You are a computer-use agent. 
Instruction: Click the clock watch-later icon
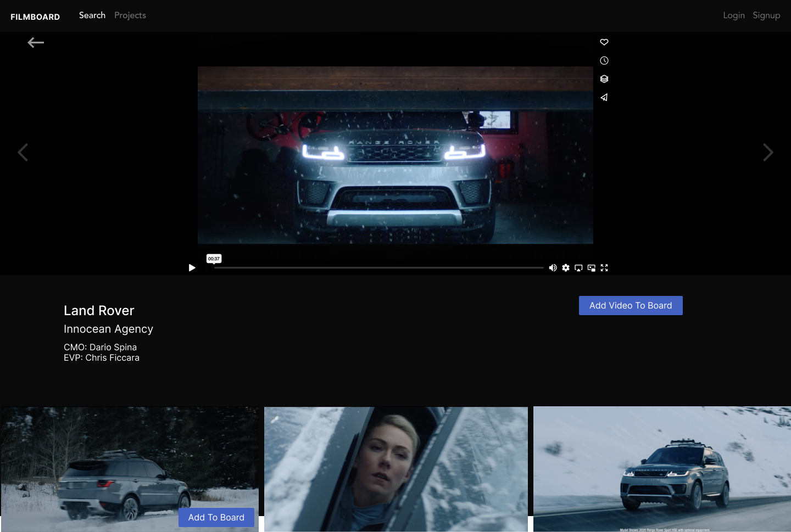[x=604, y=60]
